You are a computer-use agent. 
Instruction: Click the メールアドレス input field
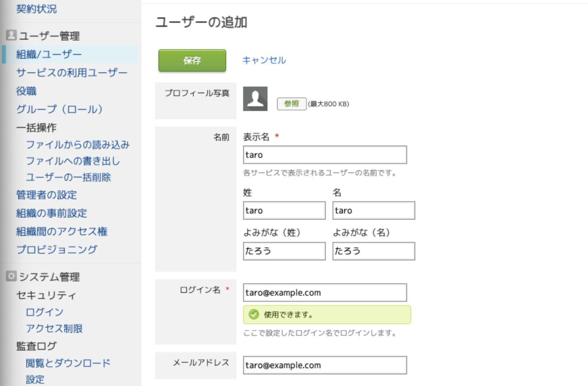click(x=325, y=365)
